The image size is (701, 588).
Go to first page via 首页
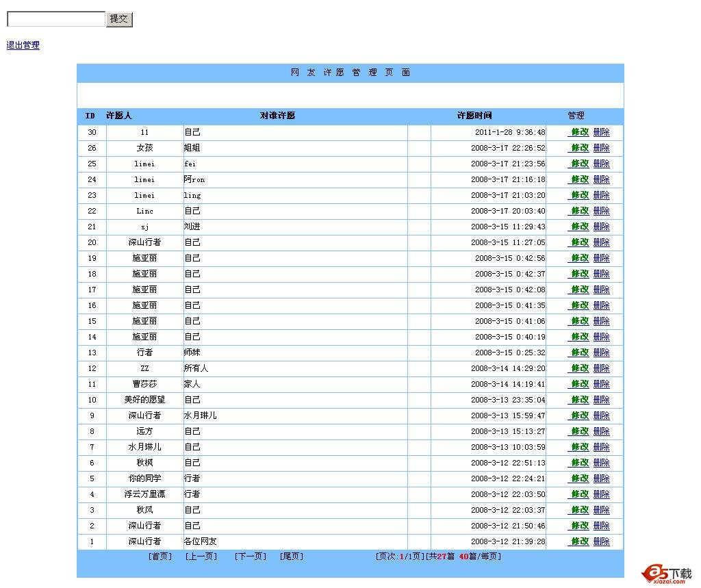(x=160, y=557)
